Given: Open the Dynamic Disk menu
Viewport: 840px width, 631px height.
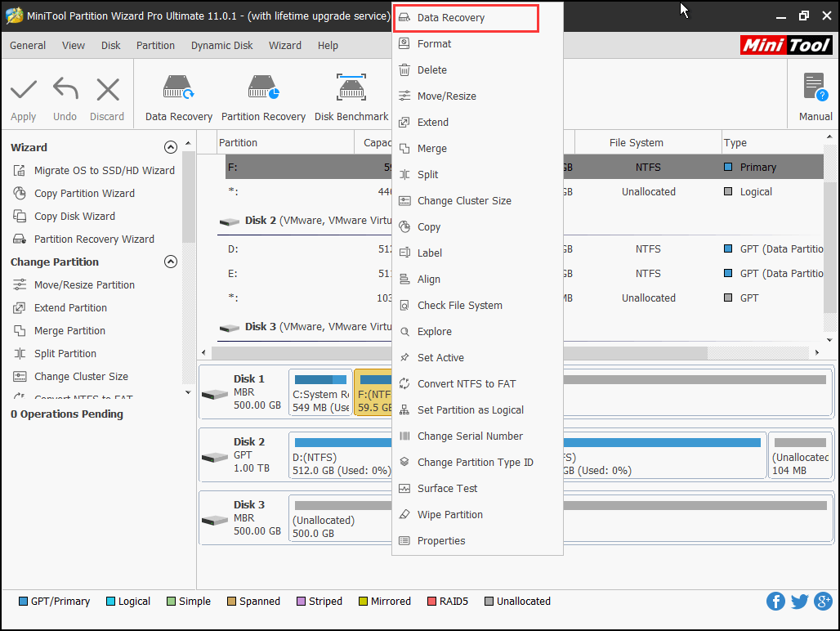Looking at the screenshot, I should tap(221, 46).
